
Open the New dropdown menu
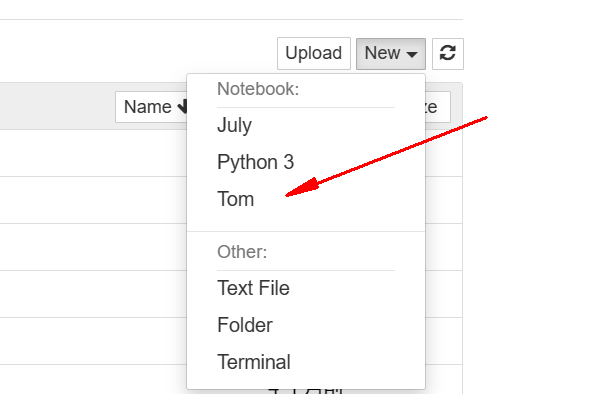click(391, 54)
